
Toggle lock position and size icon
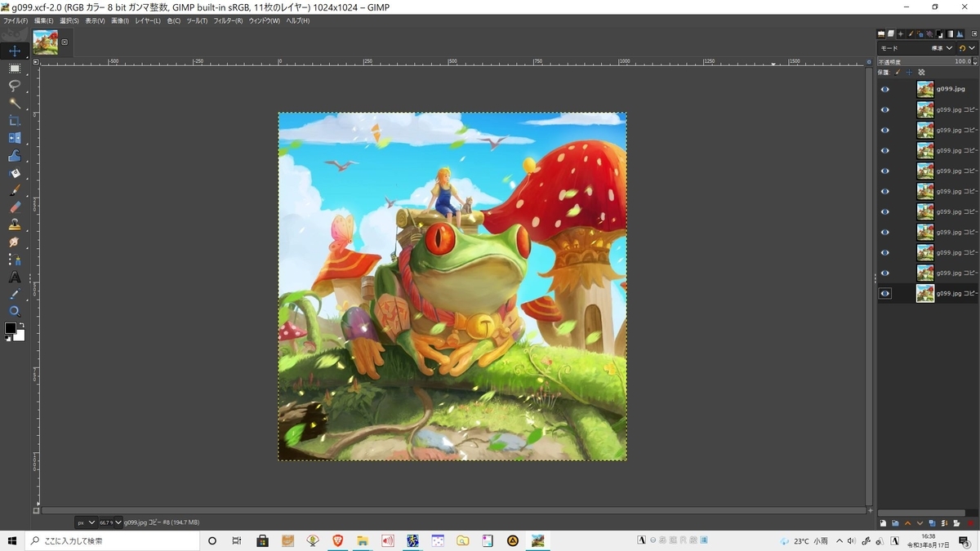(908, 72)
